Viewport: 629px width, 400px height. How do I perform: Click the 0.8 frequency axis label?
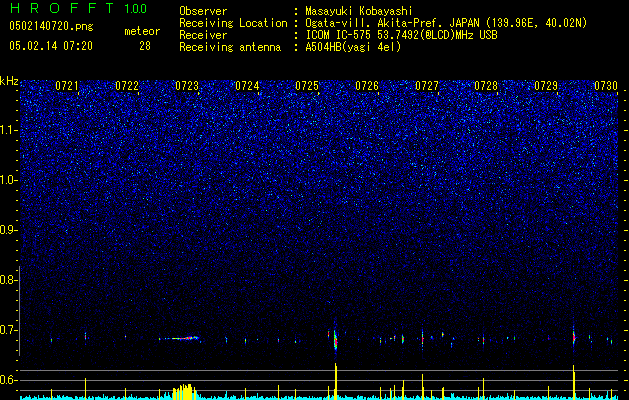tap(8, 280)
